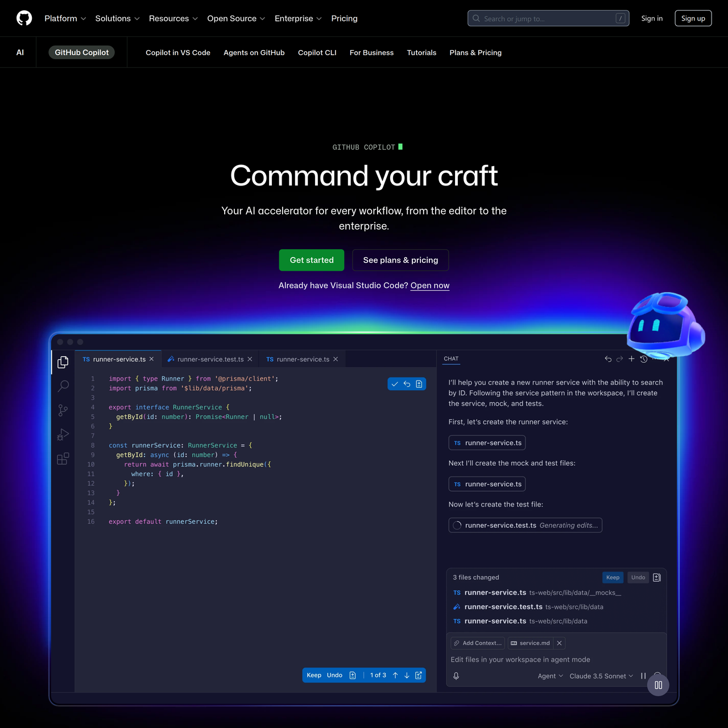Click the beaker icon on the runner-service.test.ts tab

171,359
